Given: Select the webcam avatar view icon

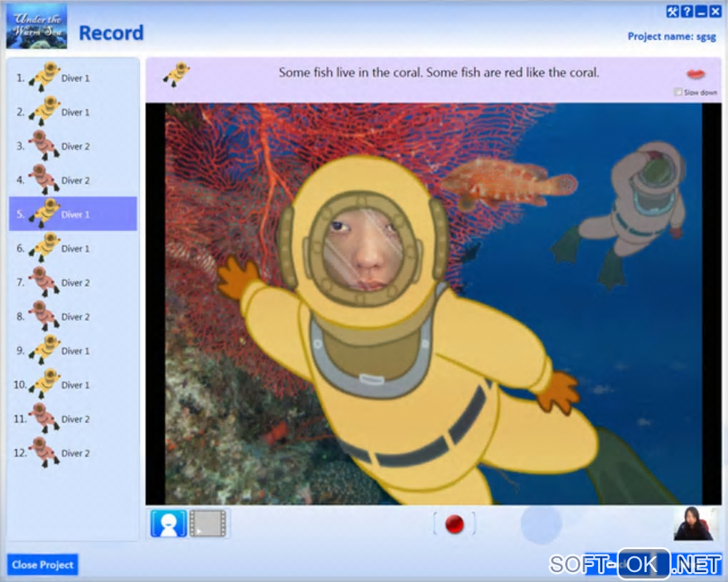Looking at the screenshot, I should [x=168, y=524].
